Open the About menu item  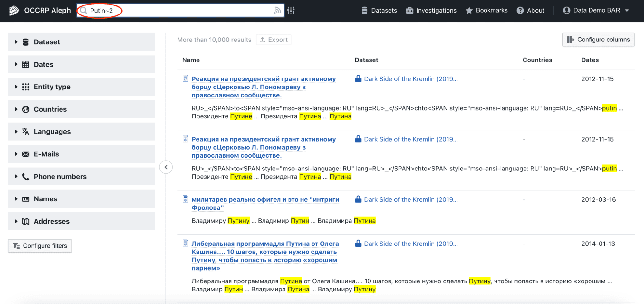click(x=531, y=10)
